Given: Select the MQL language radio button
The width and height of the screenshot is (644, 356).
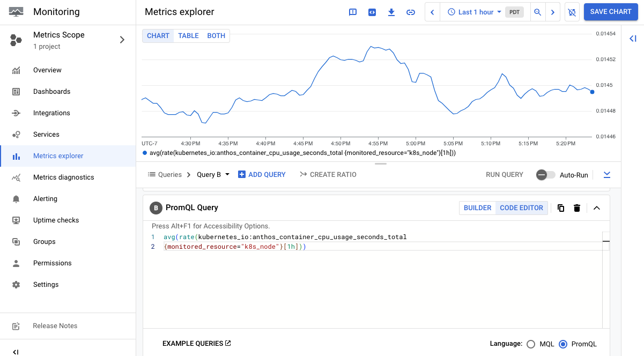Looking at the screenshot, I should pos(531,344).
